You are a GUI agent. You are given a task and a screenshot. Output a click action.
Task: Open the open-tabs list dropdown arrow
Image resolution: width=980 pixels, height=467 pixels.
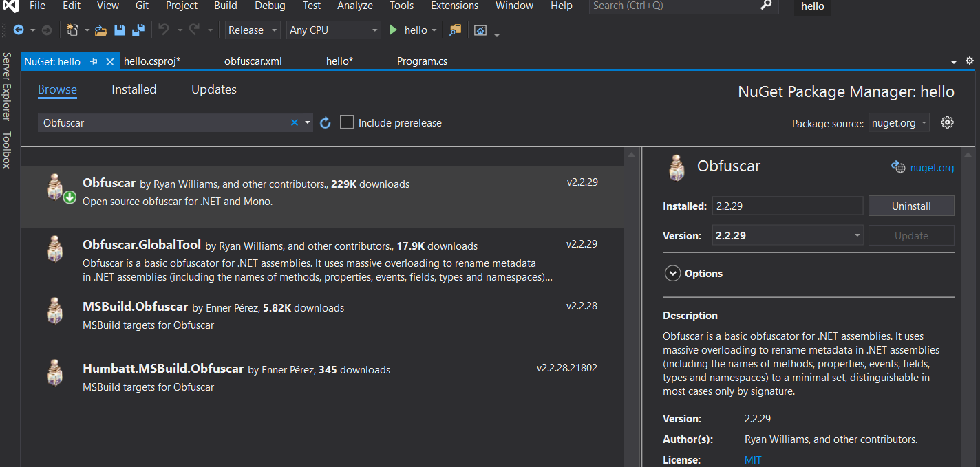click(x=954, y=62)
